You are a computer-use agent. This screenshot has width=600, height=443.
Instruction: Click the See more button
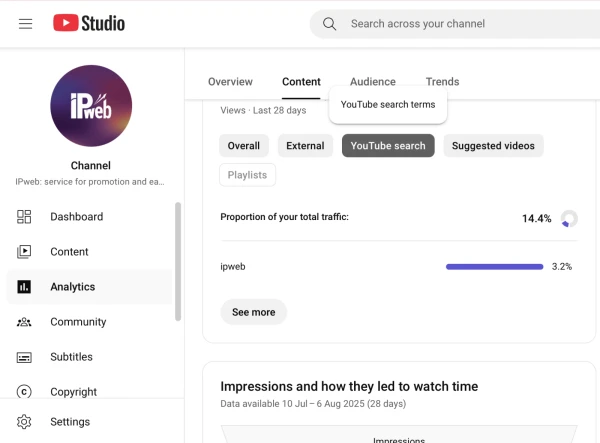pos(253,312)
